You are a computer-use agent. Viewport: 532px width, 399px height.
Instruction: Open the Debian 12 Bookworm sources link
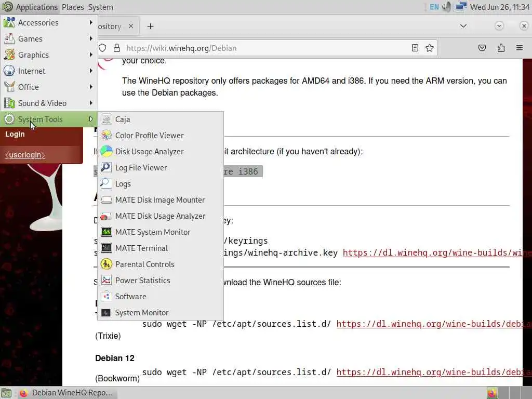pos(434,373)
